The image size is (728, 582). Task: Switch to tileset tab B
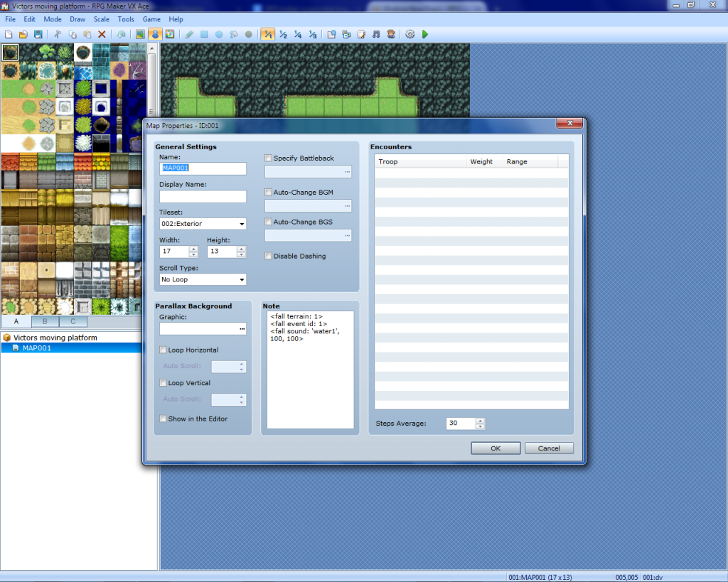(x=45, y=322)
